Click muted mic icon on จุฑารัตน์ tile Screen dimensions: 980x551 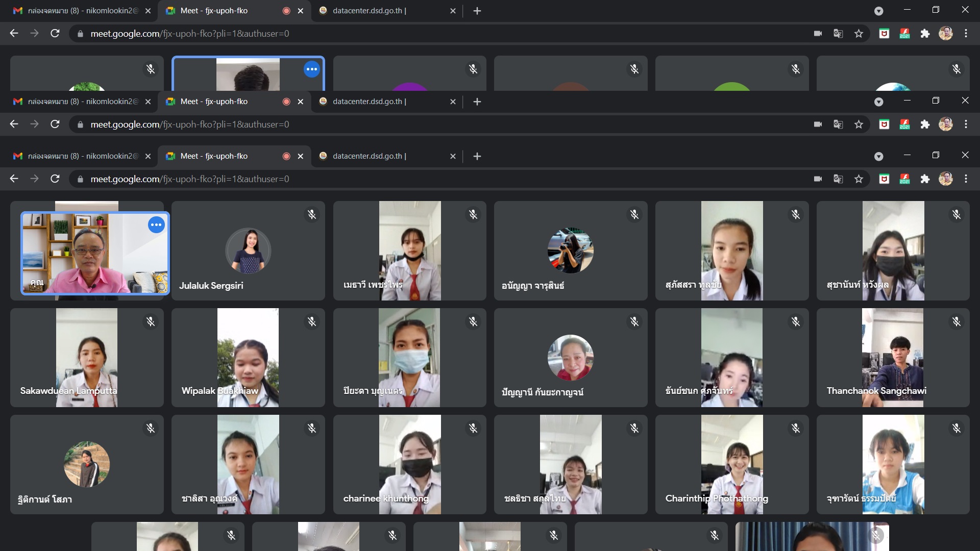(957, 428)
